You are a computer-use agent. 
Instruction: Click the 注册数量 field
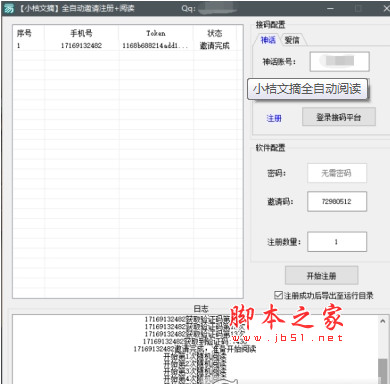pos(337,242)
